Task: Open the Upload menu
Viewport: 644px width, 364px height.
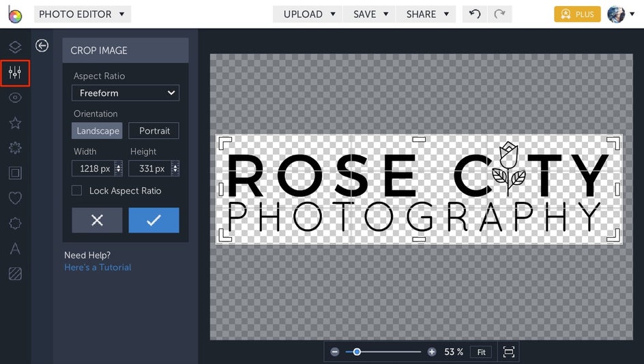Action: (x=309, y=14)
